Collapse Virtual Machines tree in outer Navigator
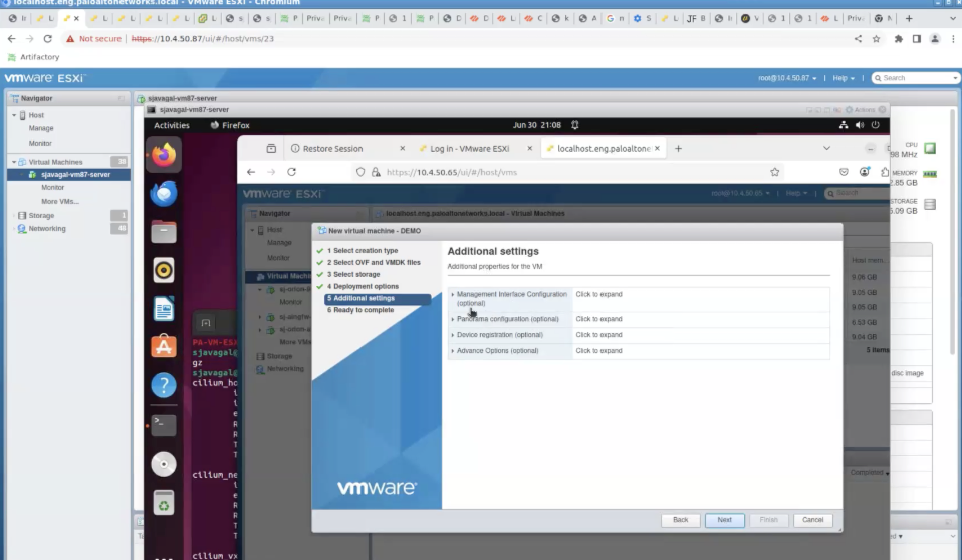 pyautogui.click(x=14, y=162)
